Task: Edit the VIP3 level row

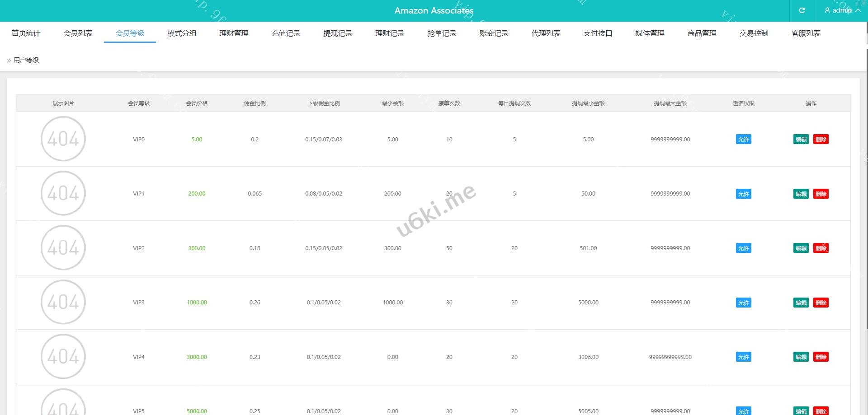Action: (801, 303)
